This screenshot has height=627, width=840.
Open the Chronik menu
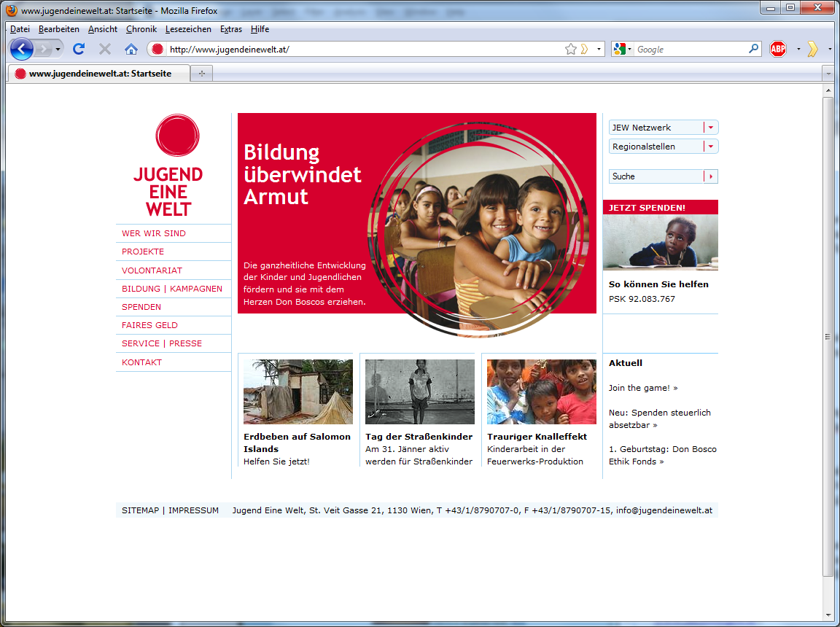pos(141,29)
